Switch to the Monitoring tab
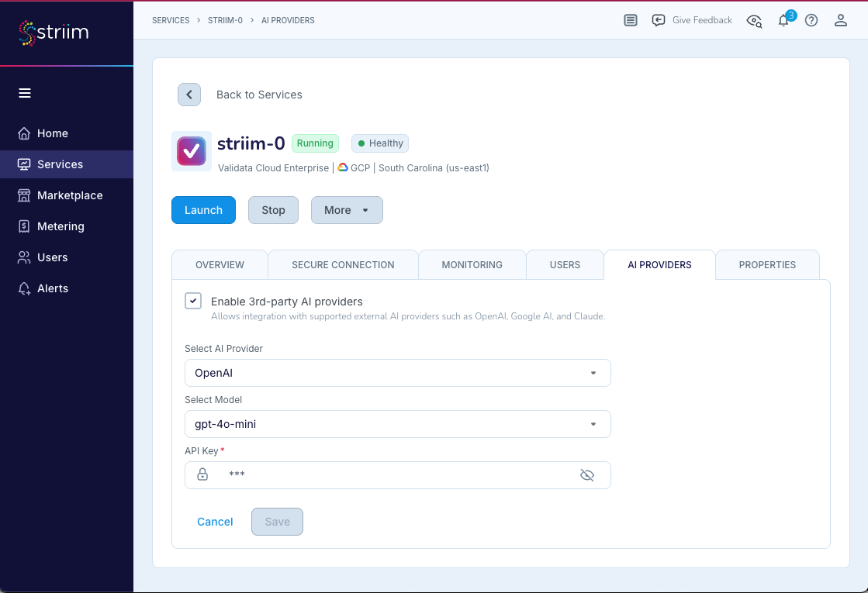 (472, 264)
